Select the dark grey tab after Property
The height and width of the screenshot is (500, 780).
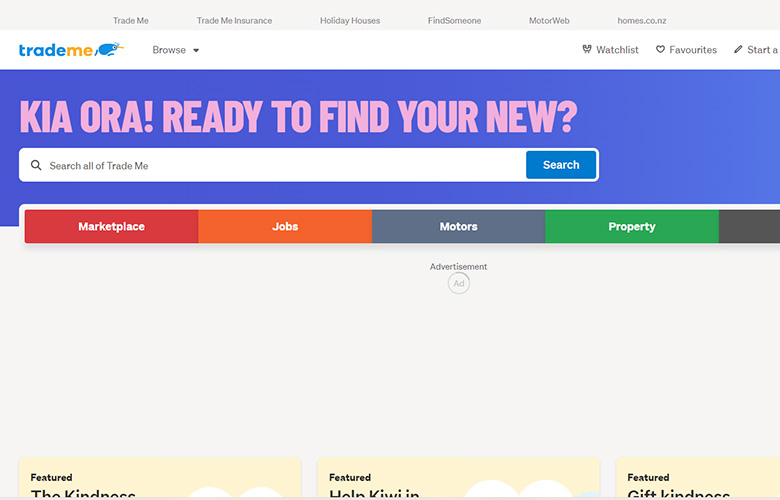pyautogui.click(x=749, y=226)
